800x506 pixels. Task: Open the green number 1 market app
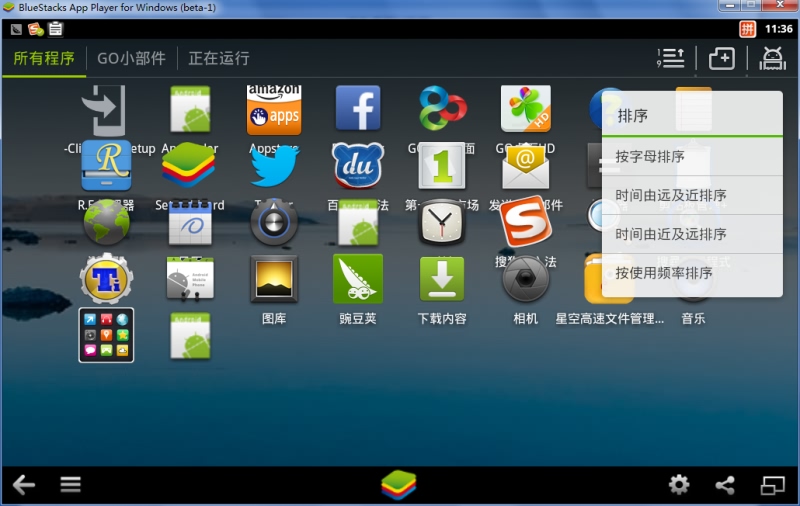pyautogui.click(x=442, y=165)
